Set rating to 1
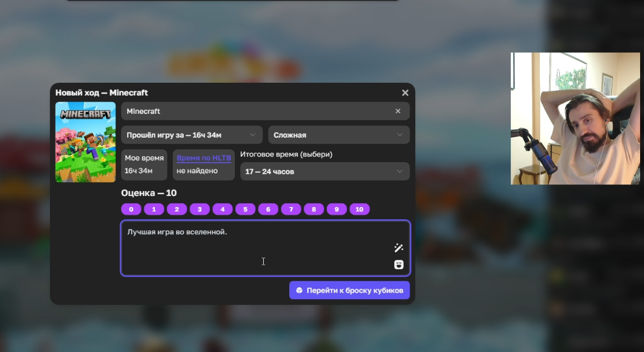Image resolution: width=644 pixels, height=352 pixels. 154,209
